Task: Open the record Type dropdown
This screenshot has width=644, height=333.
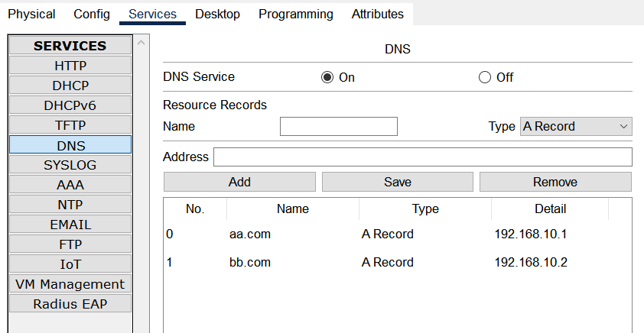Action: point(576,126)
